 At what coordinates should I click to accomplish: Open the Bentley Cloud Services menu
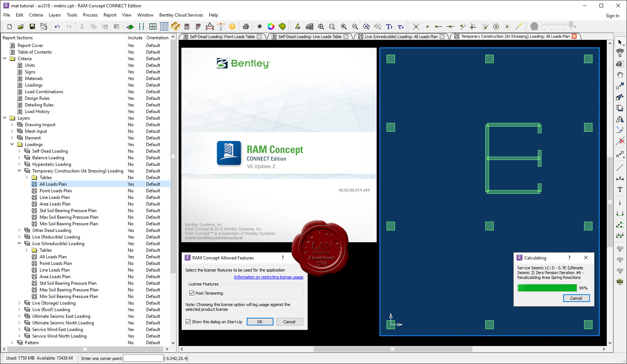point(181,15)
